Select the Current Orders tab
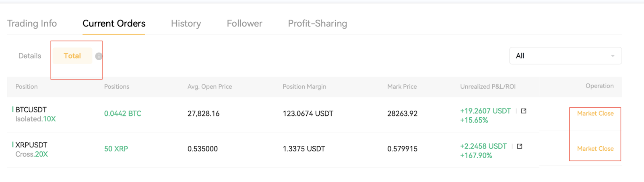The height and width of the screenshot is (182, 644). tap(114, 23)
